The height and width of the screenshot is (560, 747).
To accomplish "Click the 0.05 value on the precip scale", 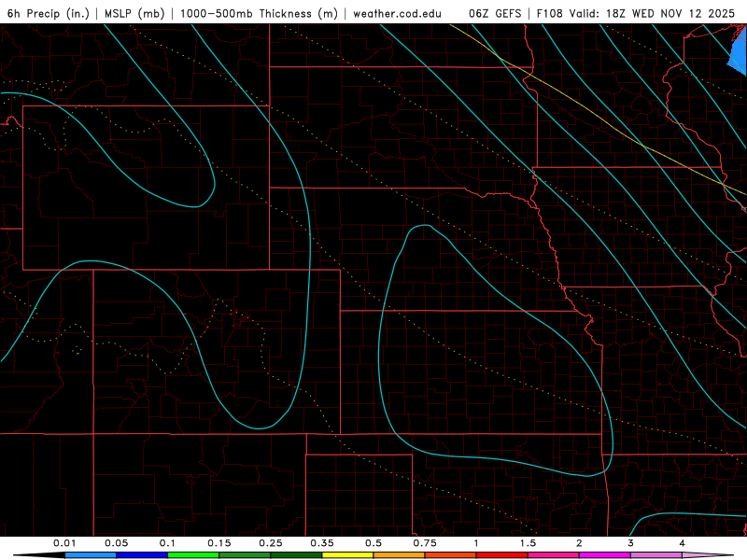I will [x=116, y=543].
